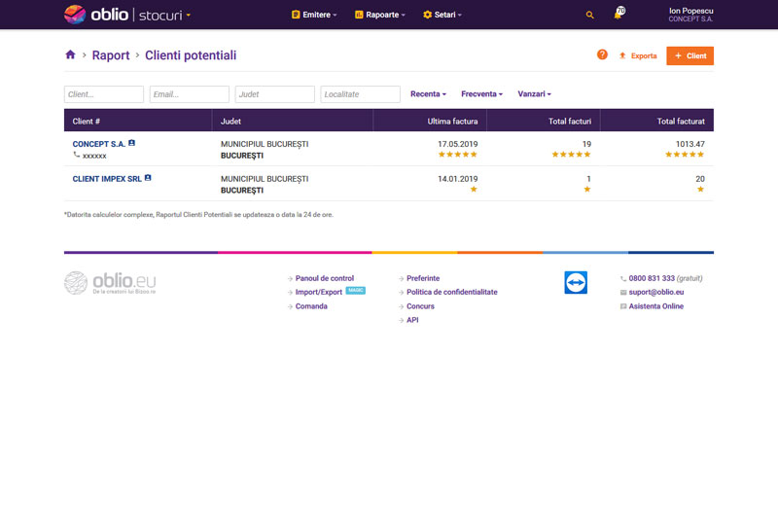Sort by the Total facturi column header

click(544, 121)
